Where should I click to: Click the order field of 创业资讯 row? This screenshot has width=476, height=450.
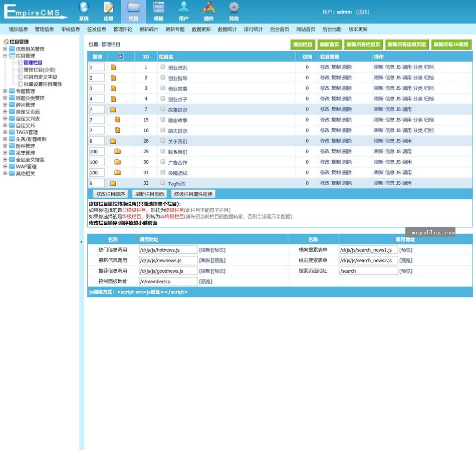[x=97, y=67]
